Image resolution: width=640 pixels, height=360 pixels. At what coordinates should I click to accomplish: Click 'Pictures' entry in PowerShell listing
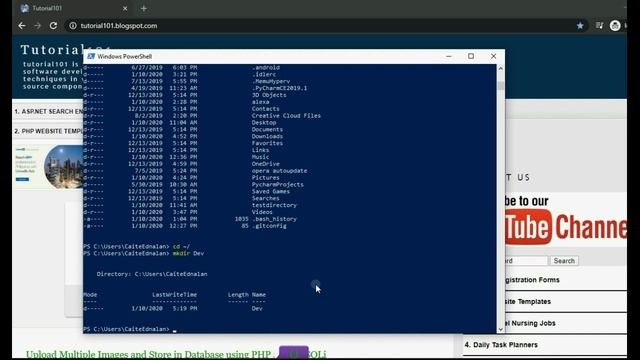[x=266, y=178]
